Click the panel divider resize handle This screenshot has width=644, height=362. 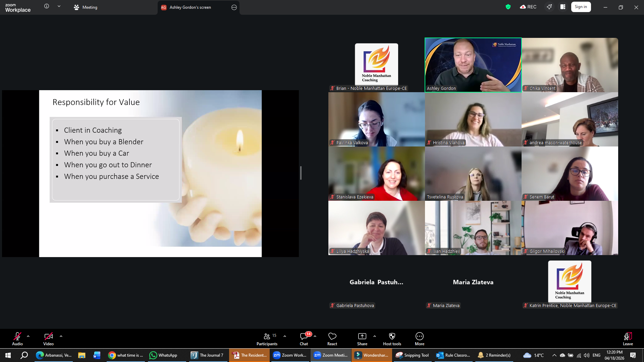301,173
